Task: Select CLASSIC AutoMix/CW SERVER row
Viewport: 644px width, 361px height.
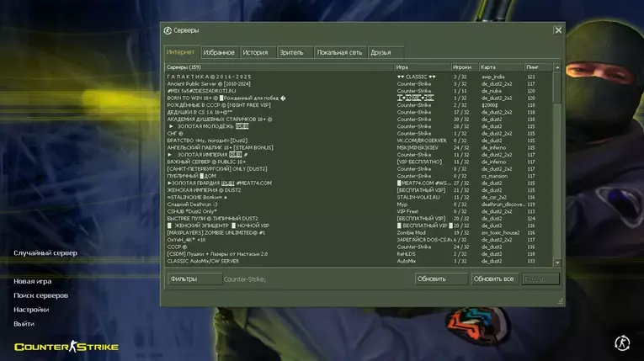Action: pyautogui.click(x=359, y=261)
